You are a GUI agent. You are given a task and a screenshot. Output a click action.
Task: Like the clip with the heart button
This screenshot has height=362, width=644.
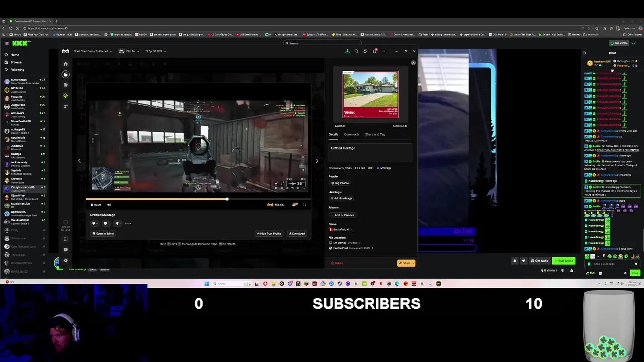click(94, 223)
